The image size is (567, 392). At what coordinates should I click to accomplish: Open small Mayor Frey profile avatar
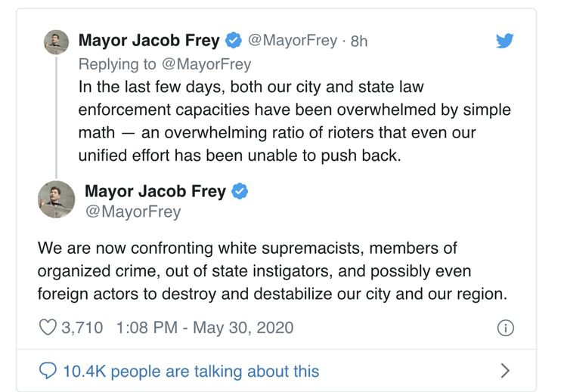coord(57,42)
